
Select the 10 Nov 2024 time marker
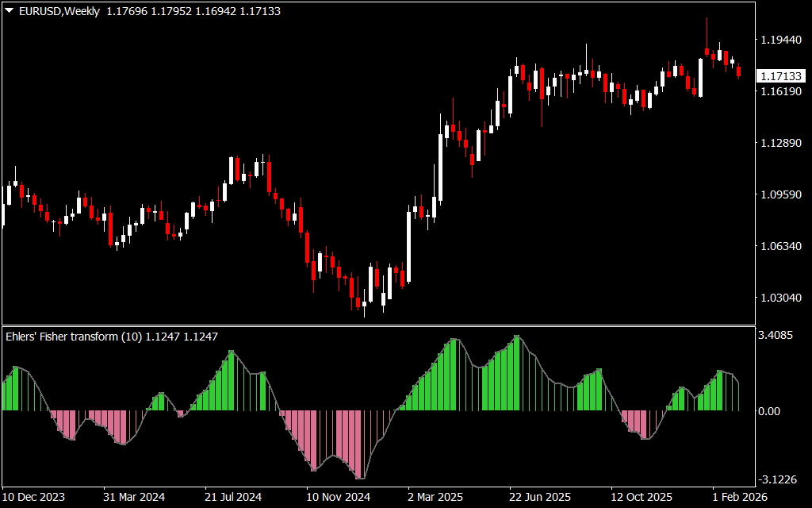pos(338,497)
